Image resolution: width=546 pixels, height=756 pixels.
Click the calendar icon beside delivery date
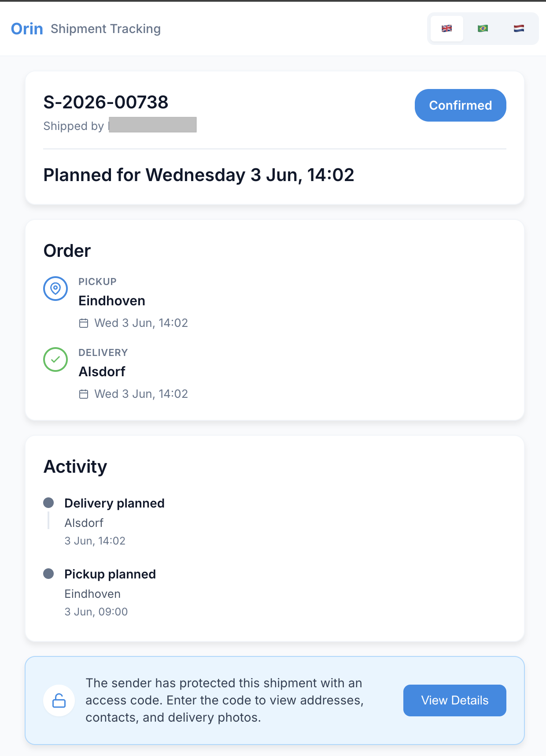[x=84, y=394]
